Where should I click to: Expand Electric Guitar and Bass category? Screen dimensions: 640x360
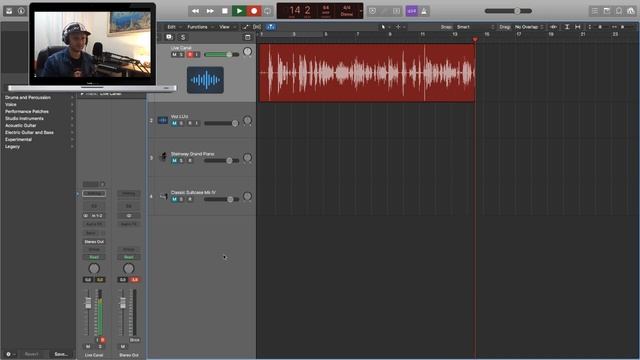coord(39,132)
